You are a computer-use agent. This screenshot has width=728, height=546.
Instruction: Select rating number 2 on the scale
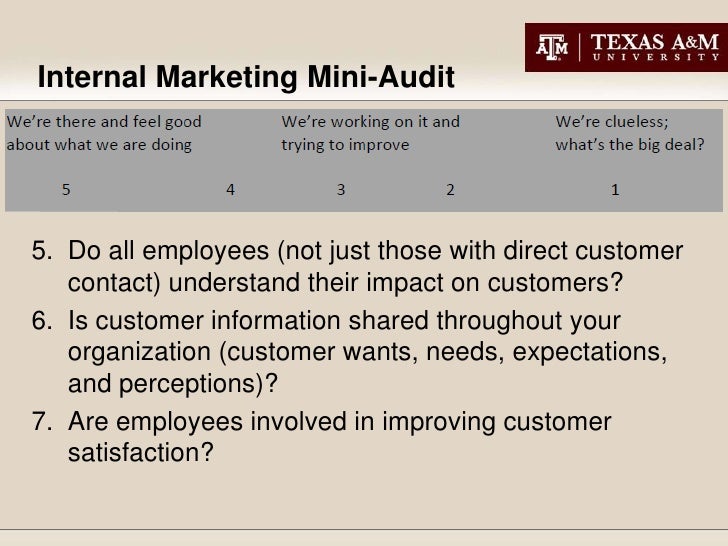[x=450, y=189]
